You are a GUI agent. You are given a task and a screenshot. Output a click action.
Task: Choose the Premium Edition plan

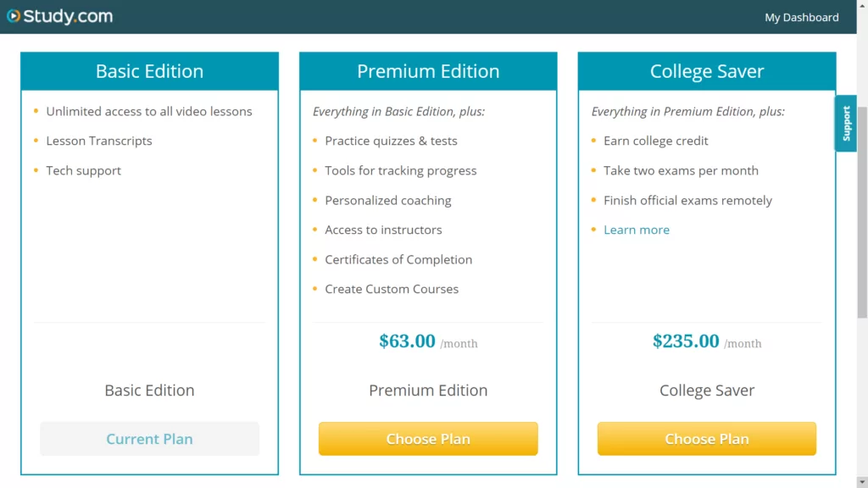tap(428, 439)
